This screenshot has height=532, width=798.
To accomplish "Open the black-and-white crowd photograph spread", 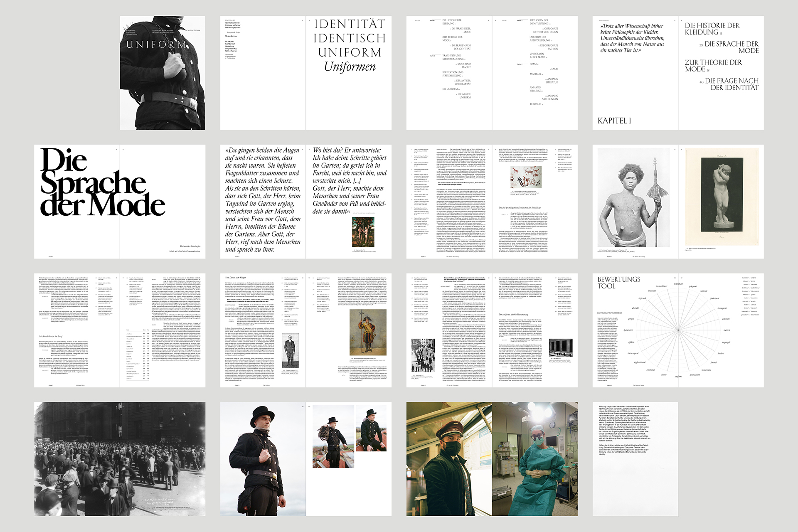I will point(120,459).
